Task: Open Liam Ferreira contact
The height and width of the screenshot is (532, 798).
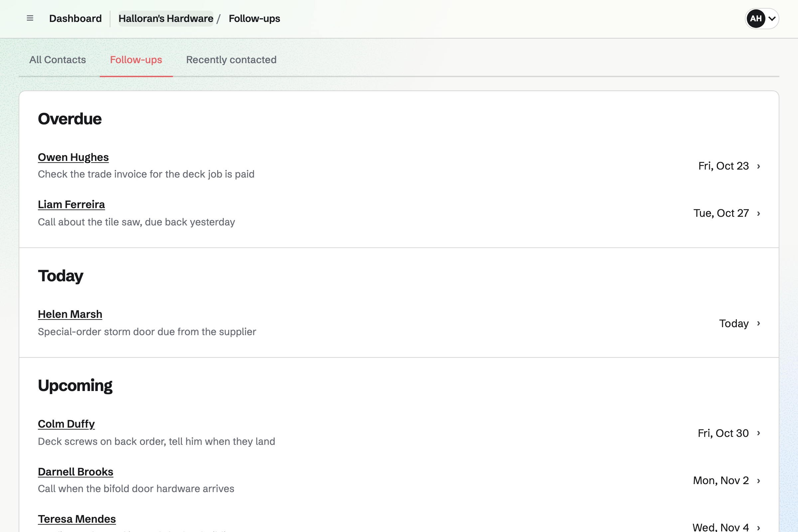Action: pos(71,204)
